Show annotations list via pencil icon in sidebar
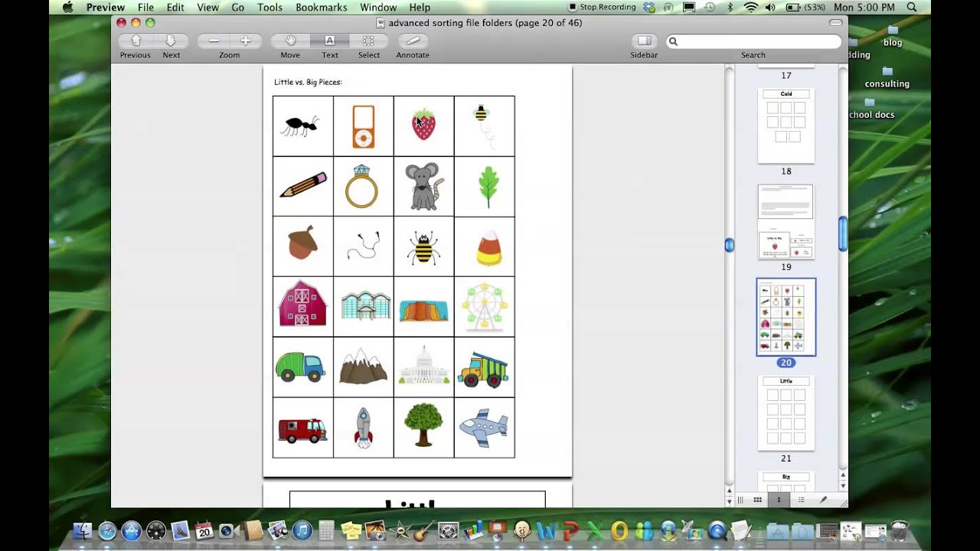This screenshot has width=980, height=551. [x=823, y=500]
